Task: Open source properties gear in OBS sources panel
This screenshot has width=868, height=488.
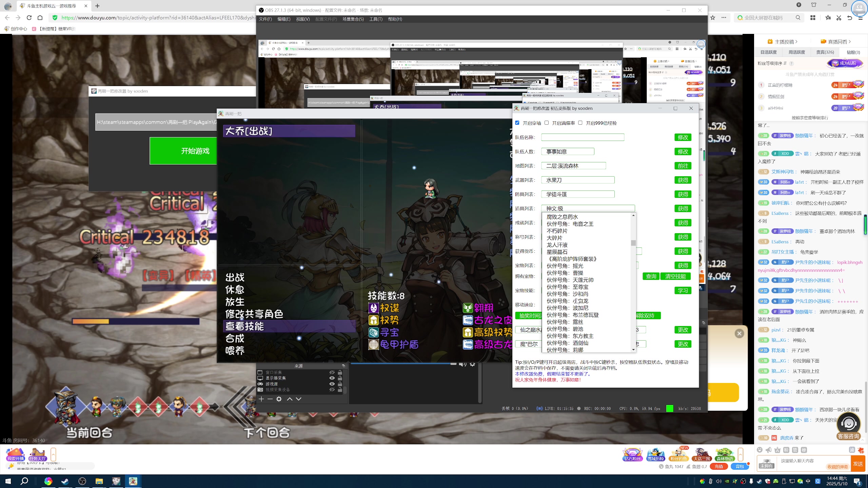Action: point(279,399)
